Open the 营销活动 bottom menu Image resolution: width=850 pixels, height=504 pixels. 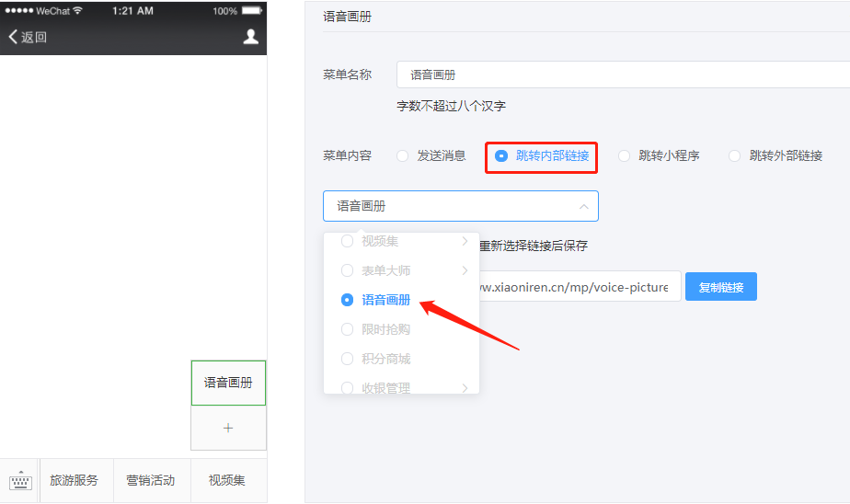(151, 481)
